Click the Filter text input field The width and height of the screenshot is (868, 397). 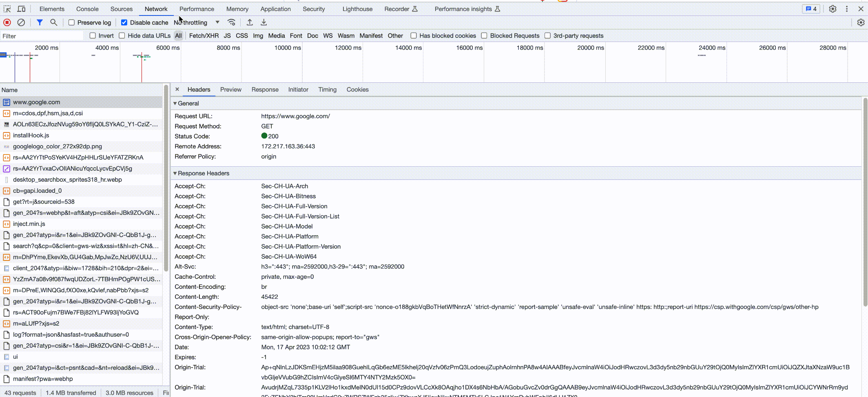pyautogui.click(x=42, y=36)
